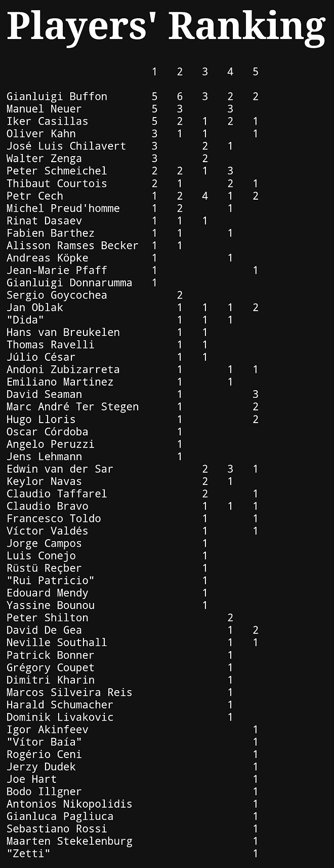Select the Petr Cech row label
334x868 pixels.
tap(35, 196)
